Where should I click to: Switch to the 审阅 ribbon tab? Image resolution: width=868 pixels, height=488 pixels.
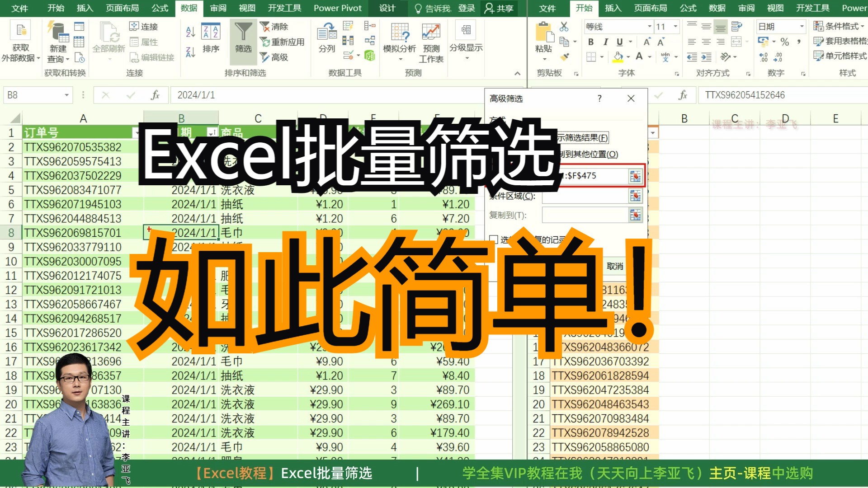pyautogui.click(x=218, y=8)
